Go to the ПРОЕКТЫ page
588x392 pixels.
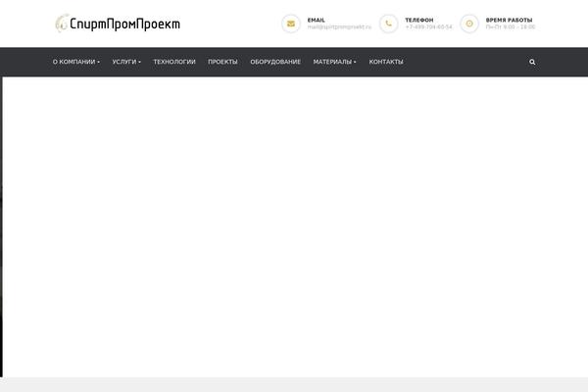222,62
